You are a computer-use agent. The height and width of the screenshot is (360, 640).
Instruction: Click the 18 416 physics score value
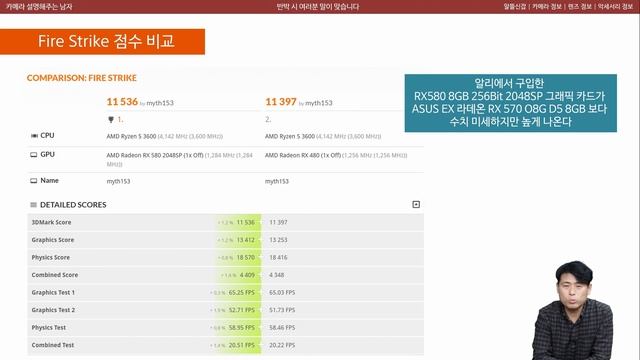278,258
